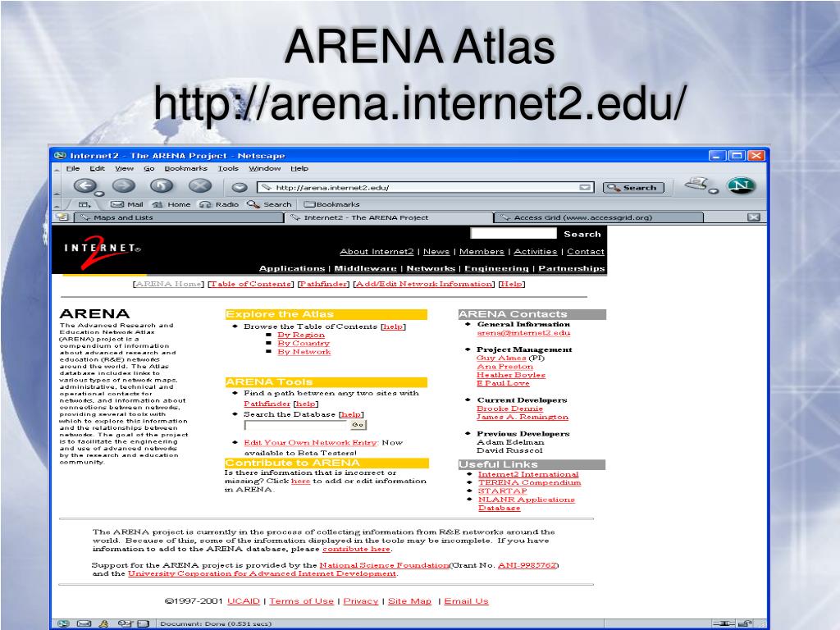Click Edit Your Own Network Entry link
The image size is (840, 630).
pyautogui.click(x=311, y=442)
